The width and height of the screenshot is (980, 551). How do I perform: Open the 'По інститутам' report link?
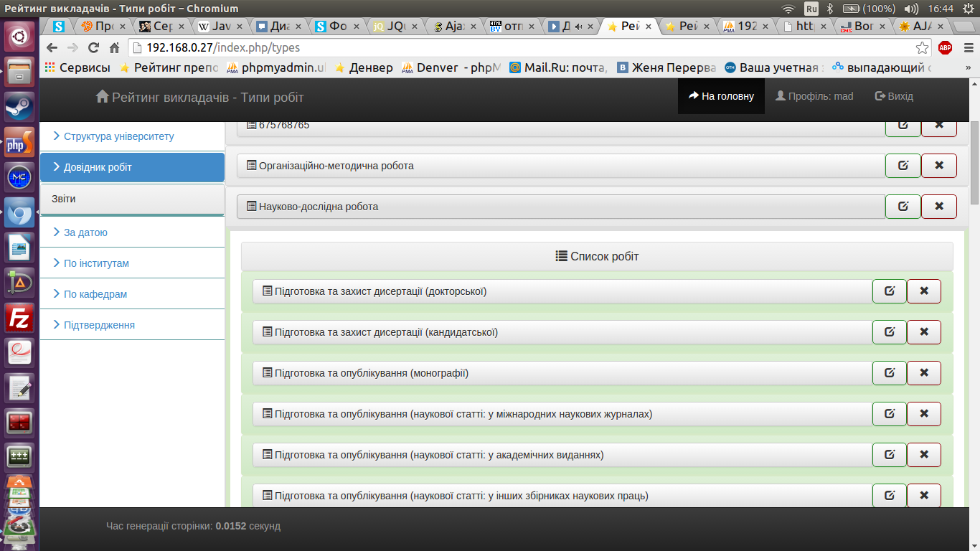132,263
